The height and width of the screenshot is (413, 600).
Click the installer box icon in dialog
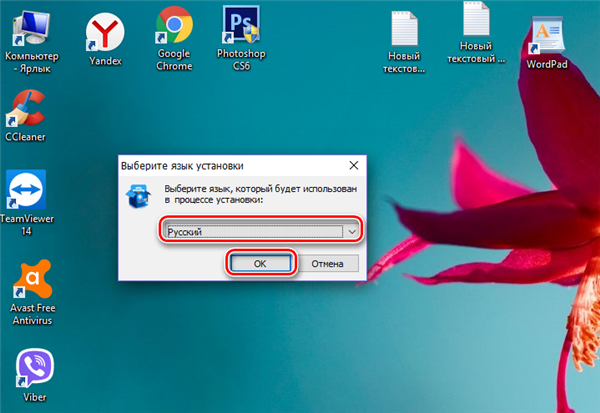[x=139, y=196]
